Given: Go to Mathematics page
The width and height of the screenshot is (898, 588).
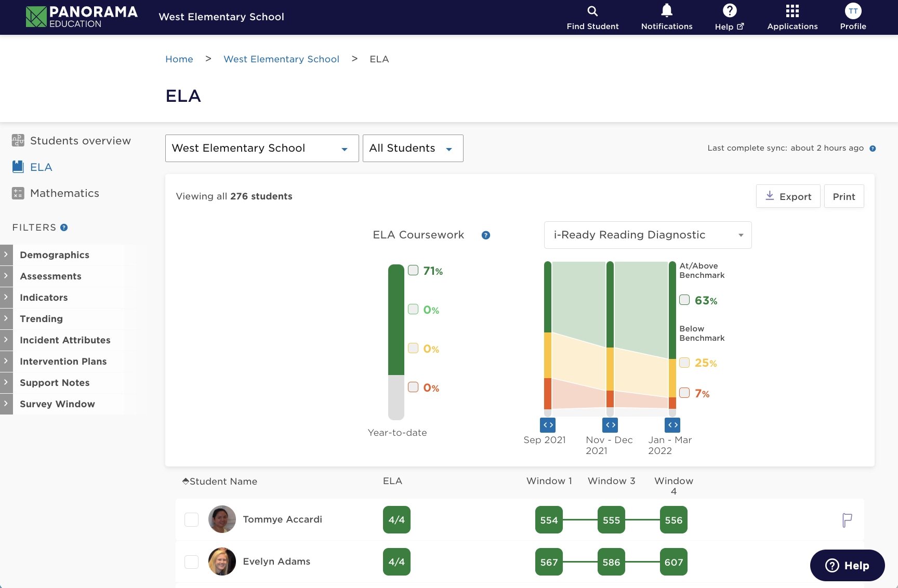Looking at the screenshot, I should click(x=64, y=193).
